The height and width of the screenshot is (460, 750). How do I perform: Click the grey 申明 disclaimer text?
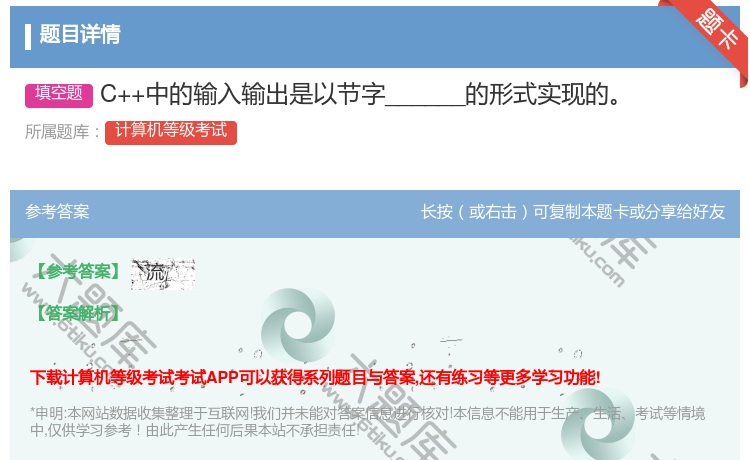point(367,421)
